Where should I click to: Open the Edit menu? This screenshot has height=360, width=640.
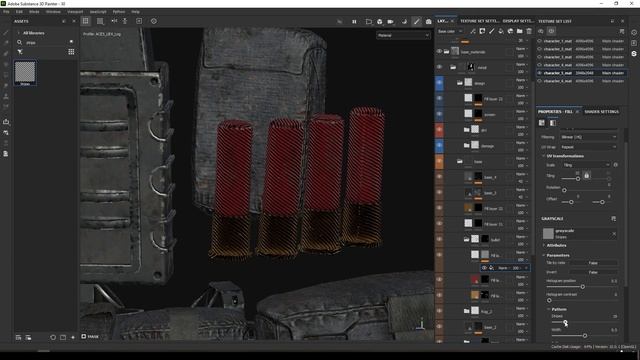19,12
